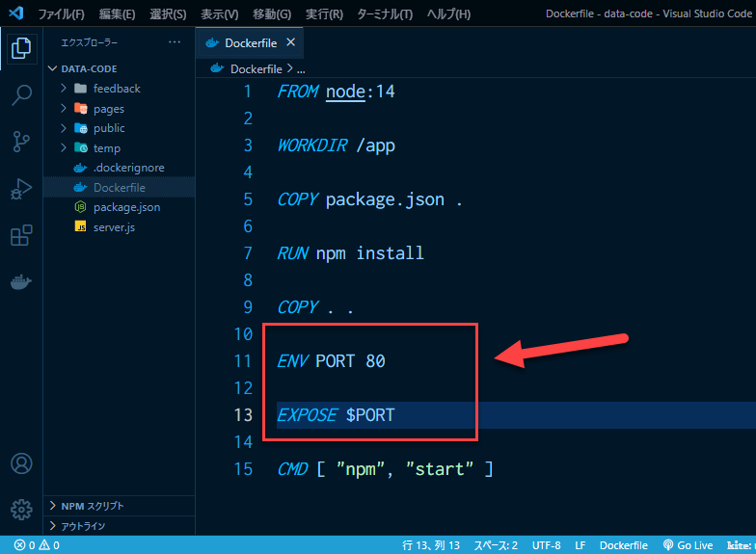Select the Dockerfile editor tab
Screen dimensions: 756x554
(249, 42)
